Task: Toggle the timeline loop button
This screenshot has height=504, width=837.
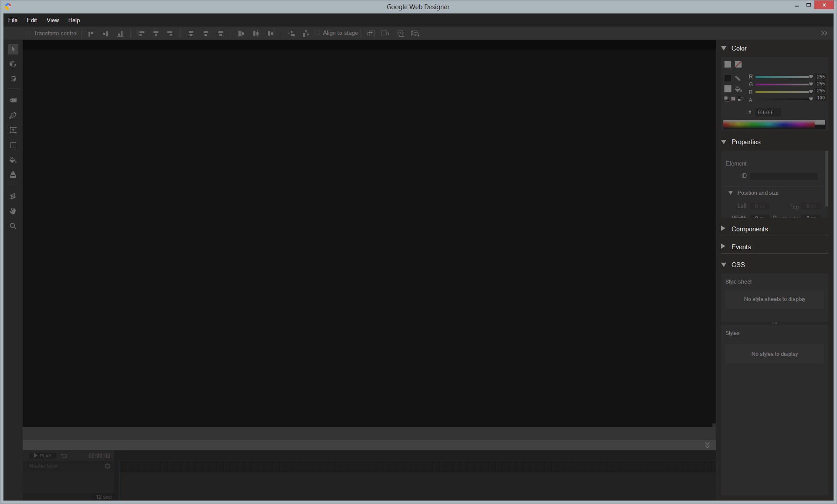Action: 64,456
